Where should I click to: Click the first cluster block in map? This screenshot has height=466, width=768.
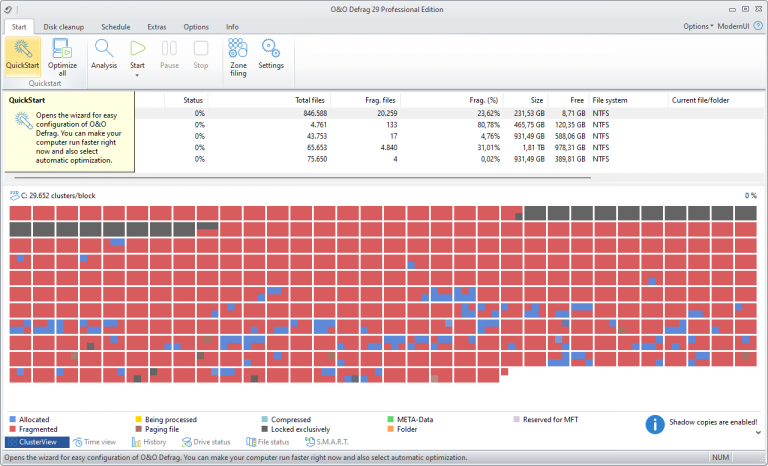click(21, 213)
